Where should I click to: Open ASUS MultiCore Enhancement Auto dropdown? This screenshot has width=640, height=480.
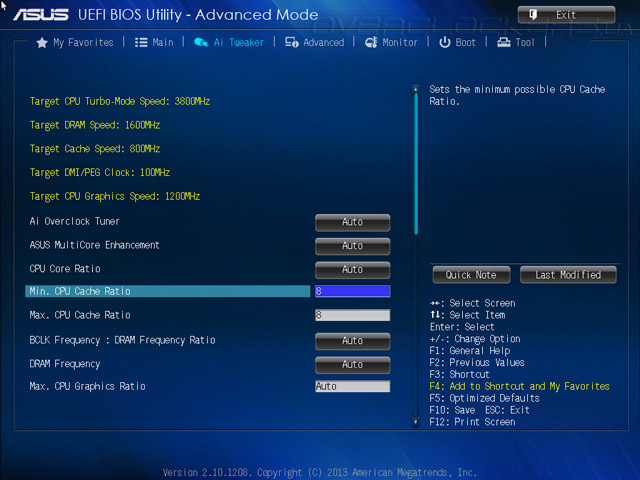pos(352,246)
